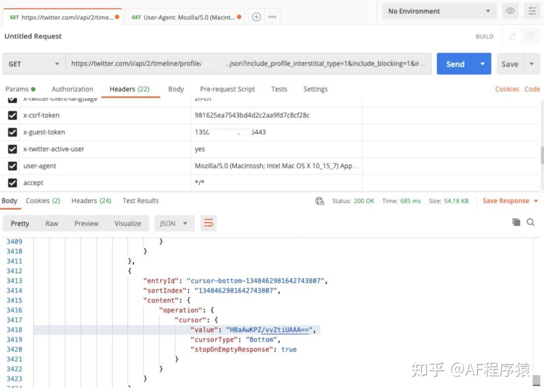Open a new request tab with the plus icon
This screenshot has height=392, width=544.
point(256,16)
